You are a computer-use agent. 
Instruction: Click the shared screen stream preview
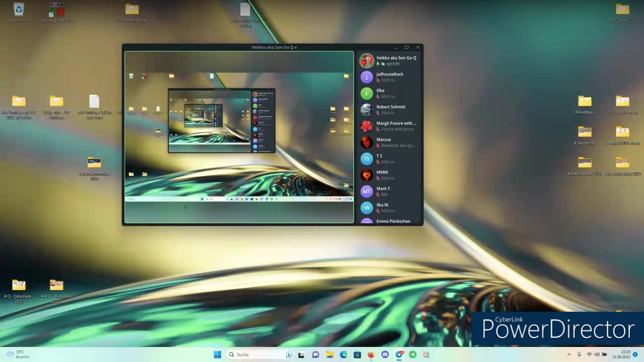click(x=239, y=137)
